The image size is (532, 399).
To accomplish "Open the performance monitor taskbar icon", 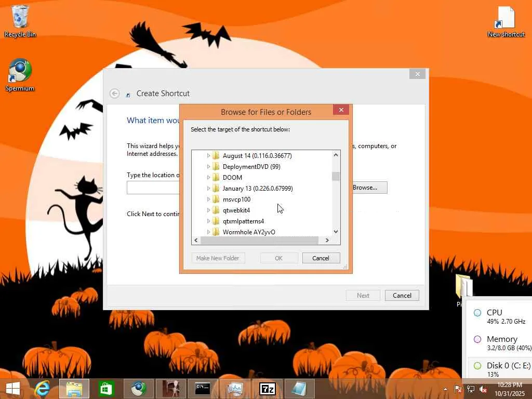I will click(x=235, y=389).
